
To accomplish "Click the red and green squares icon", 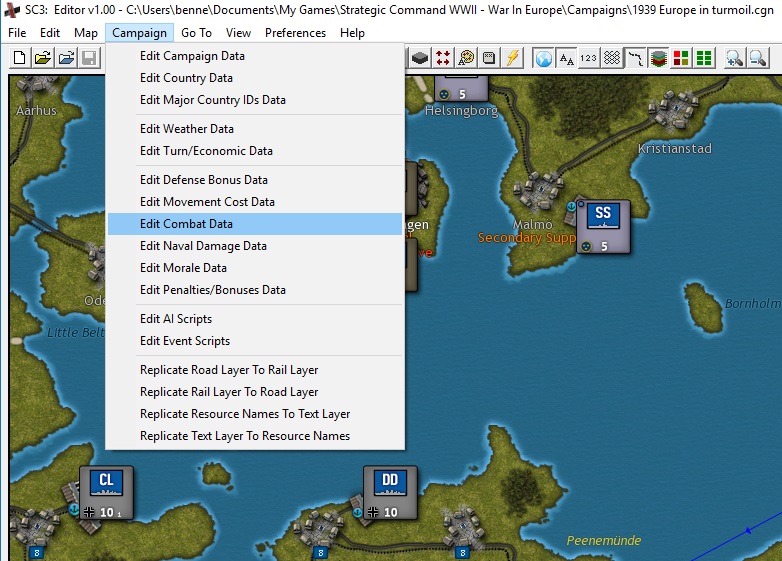I will (x=681, y=58).
